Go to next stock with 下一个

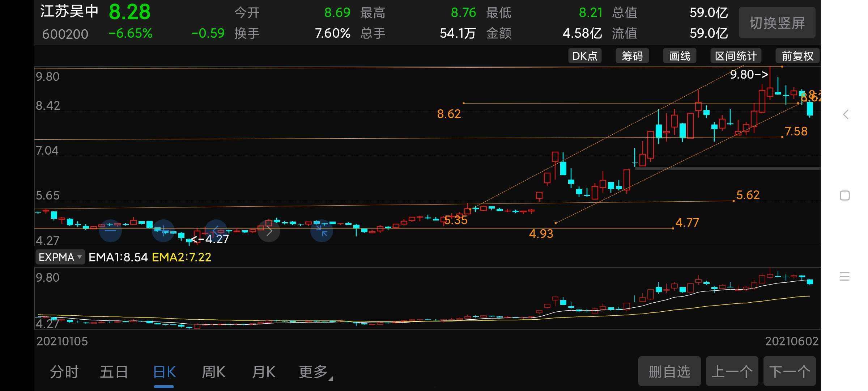pos(790,371)
